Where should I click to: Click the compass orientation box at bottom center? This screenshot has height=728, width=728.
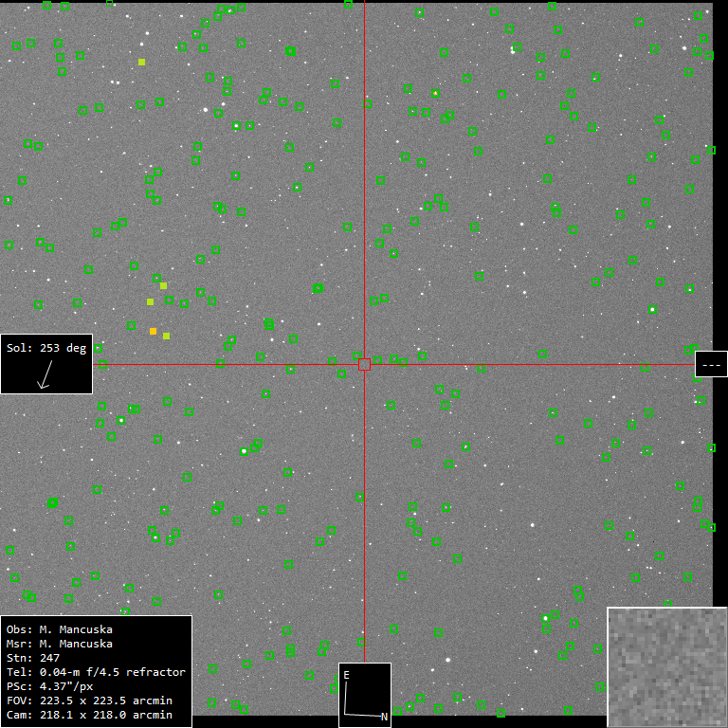click(x=364, y=695)
